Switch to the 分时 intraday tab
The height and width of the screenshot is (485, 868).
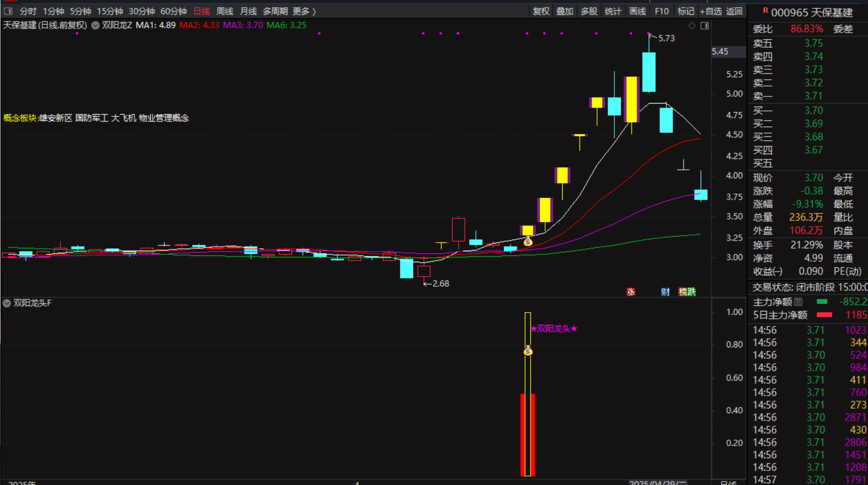[28, 11]
